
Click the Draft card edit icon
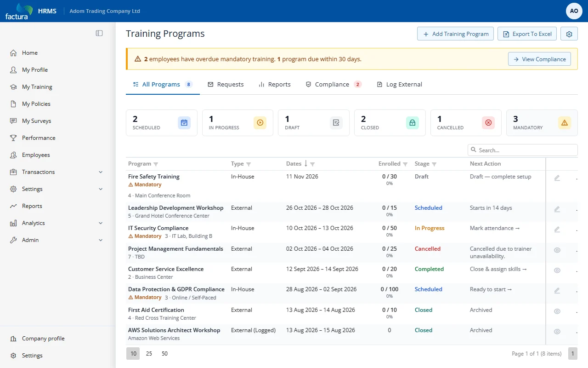coord(336,123)
